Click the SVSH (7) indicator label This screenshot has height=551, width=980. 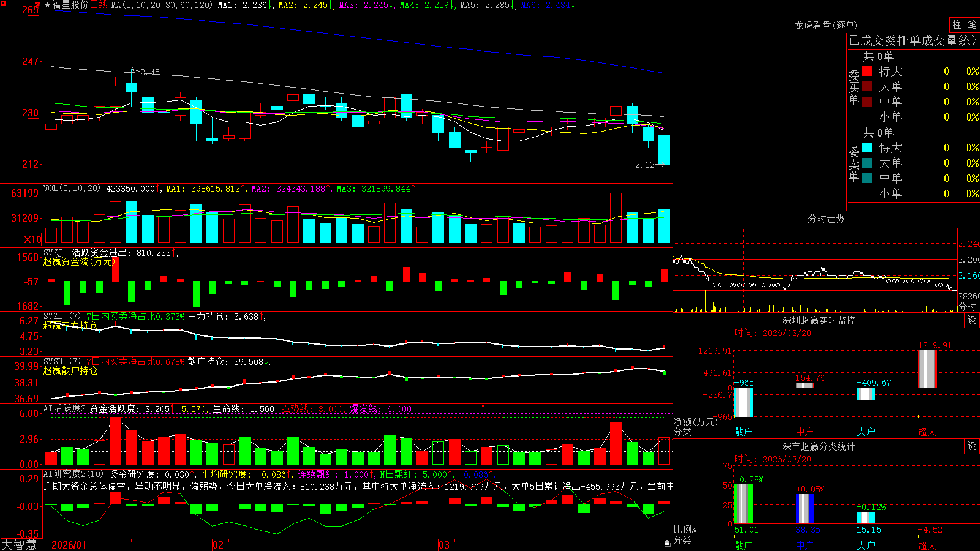(62, 361)
